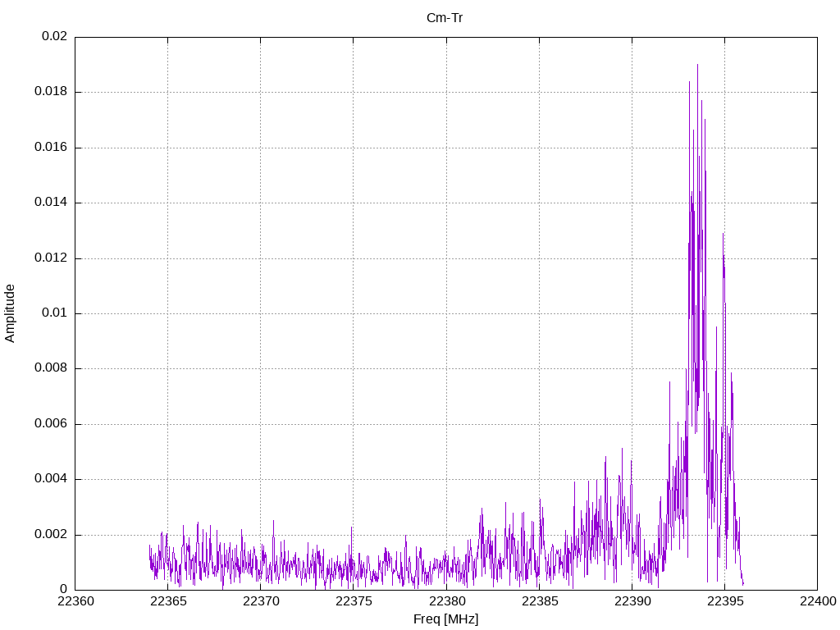The height and width of the screenshot is (630, 840).
Task: Select the 0.01 y-axis tick label
Action: click(54, 313)
